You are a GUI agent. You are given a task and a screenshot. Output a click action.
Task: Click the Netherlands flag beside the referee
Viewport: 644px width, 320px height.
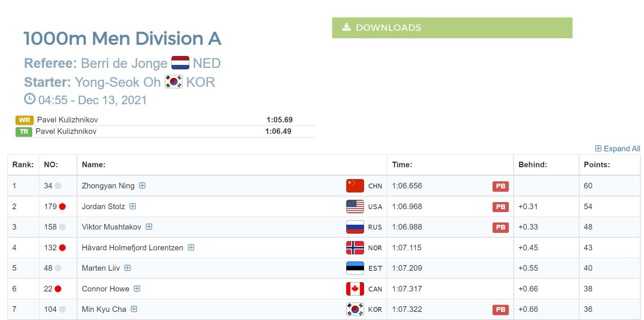180,63
